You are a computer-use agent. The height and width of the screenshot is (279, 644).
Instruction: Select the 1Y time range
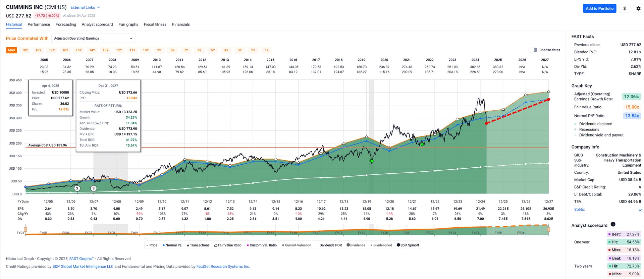tap(267, 50)
